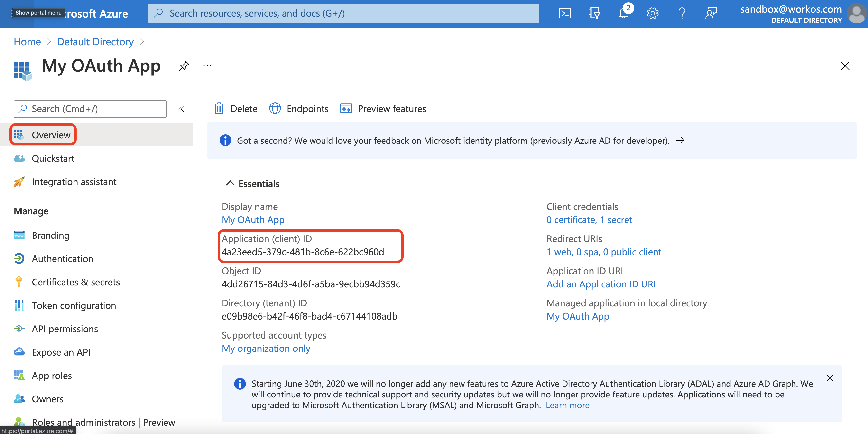Pin My OAuth App to dashboard
Viewport: 868px width, 434px height.
[184, 66]
